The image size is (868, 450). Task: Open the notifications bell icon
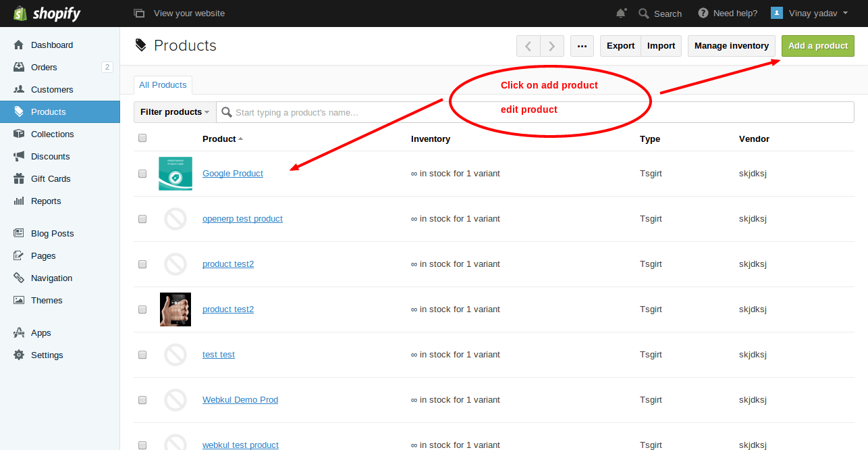tap(621, 13)
